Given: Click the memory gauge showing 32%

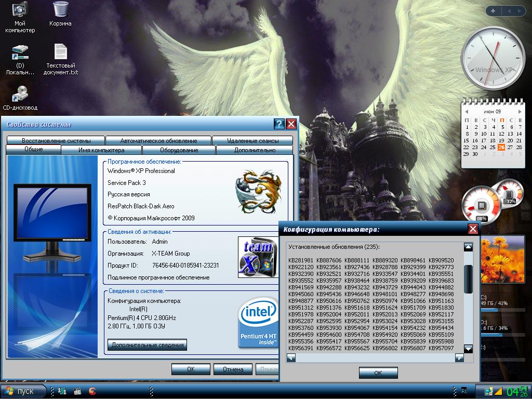Looking at the screenshot, I should (509, 194).
